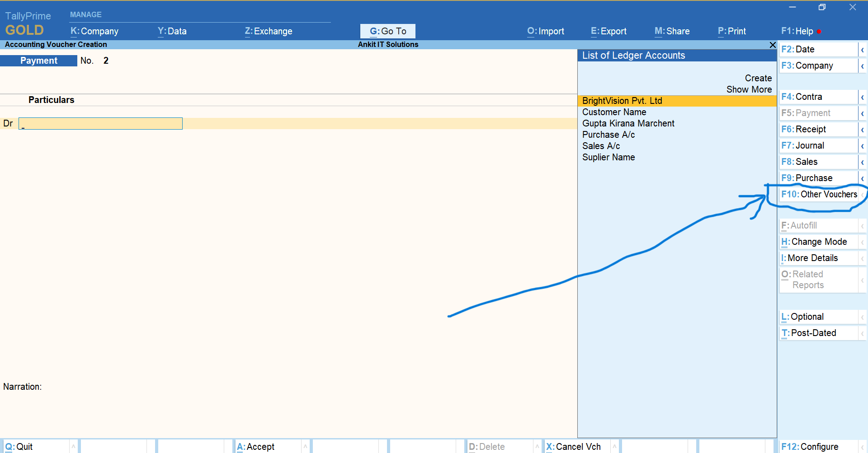Expand caret next to X: Cancel Vch
868x453 pixels.
[615, 446]
